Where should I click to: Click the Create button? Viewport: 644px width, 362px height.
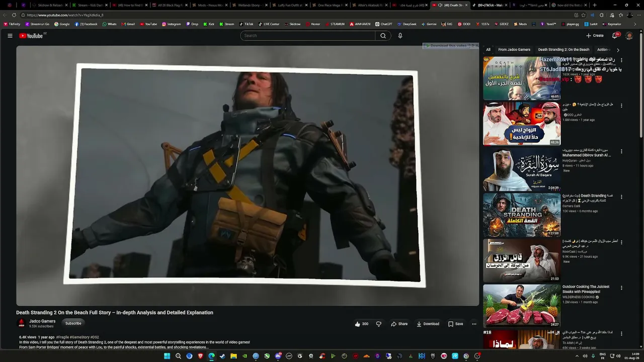595,36
